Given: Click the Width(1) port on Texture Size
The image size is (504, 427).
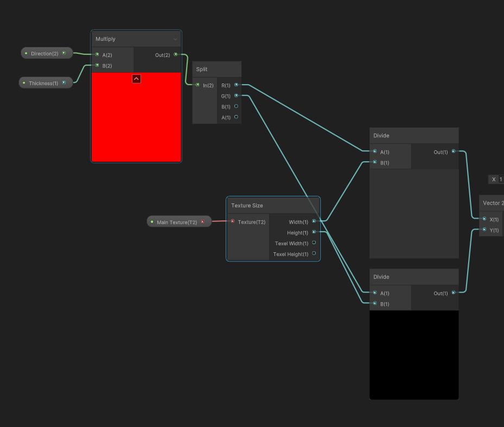Looking at the screenshot, I should (x=314, y=221).
